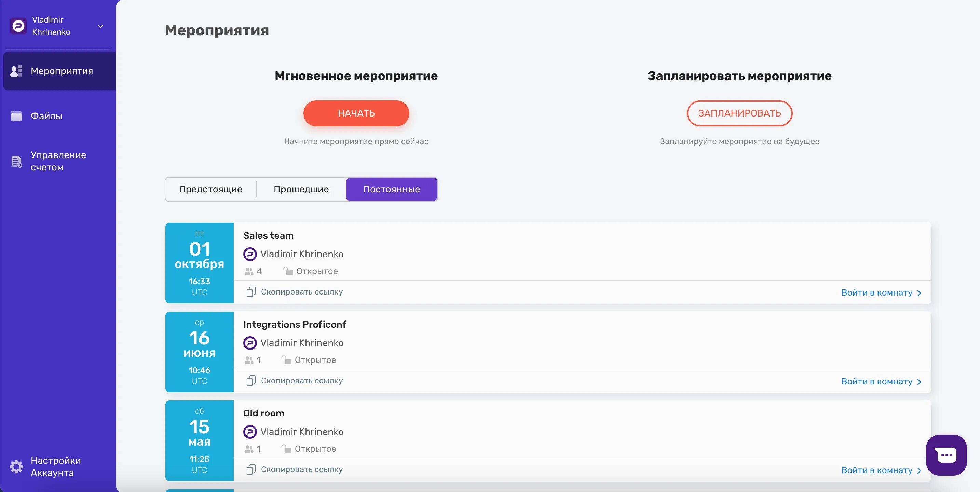Expand the Vladimir Khrinenko account dropdown

(100, 26)
